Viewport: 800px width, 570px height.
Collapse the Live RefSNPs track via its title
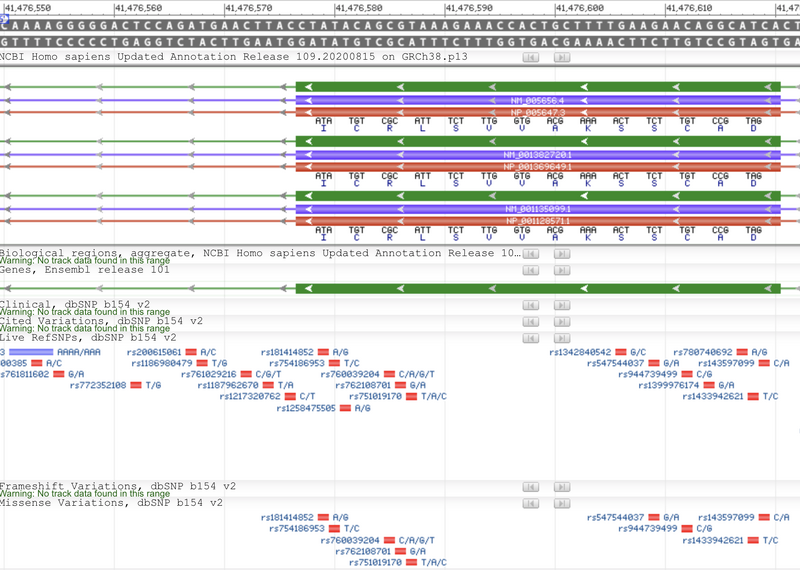[x=88, y=338]
